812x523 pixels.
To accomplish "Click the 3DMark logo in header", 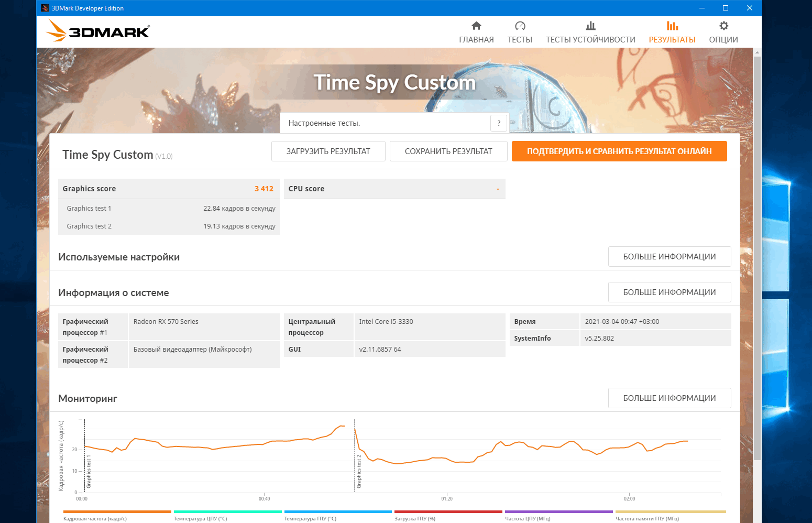I will coord(98,31).
